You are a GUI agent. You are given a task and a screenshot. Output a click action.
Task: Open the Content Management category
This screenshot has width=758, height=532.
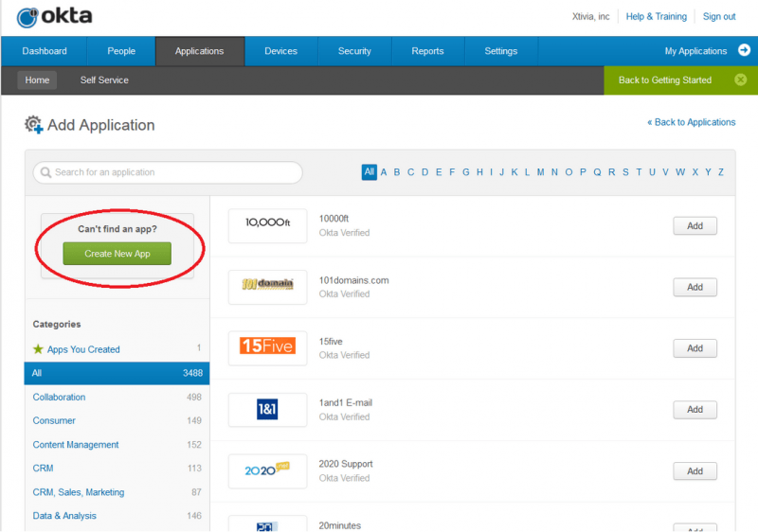[x=76, y=445]
